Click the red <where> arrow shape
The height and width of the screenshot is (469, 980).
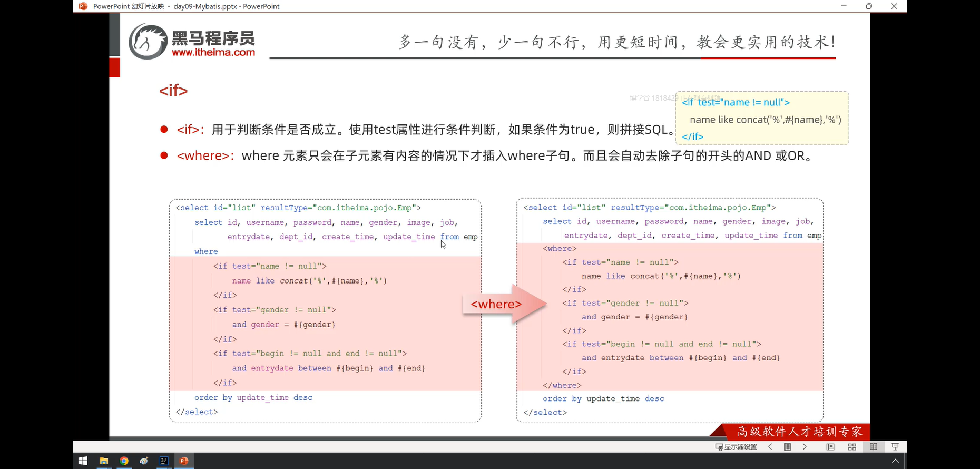[505, 304]
